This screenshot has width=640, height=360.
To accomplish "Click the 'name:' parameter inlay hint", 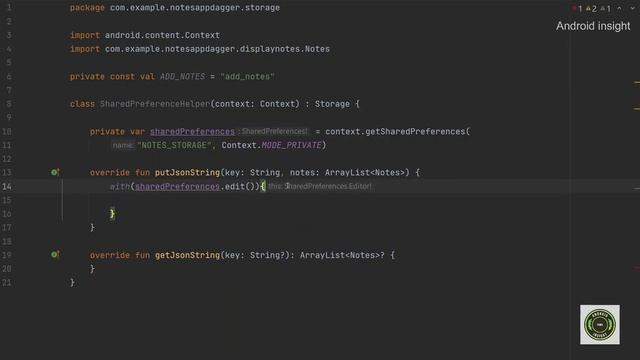I will pyautogui.click(x=123, y=145).
